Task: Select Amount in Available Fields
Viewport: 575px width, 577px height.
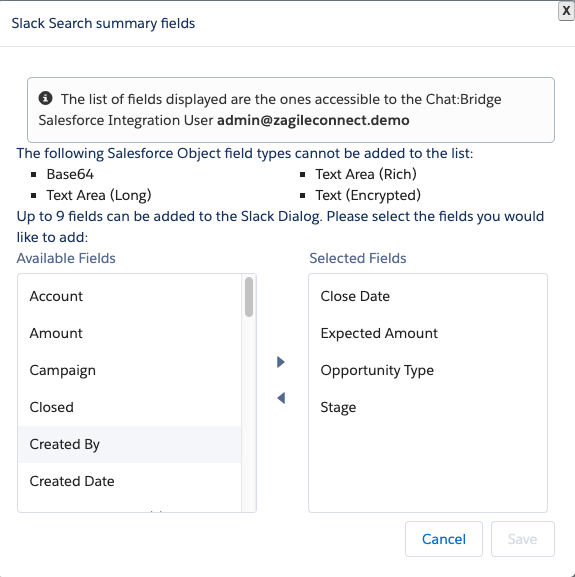Action: click(x=129, y=333)
